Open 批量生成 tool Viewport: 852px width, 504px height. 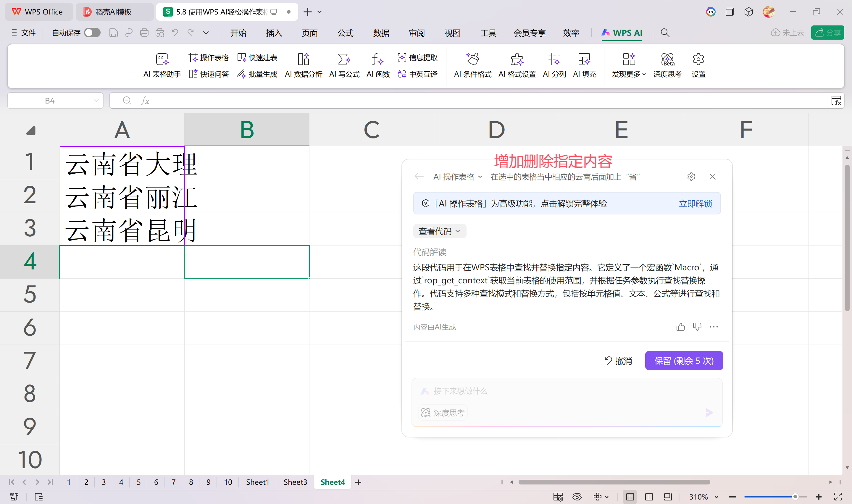coord(257,74)
